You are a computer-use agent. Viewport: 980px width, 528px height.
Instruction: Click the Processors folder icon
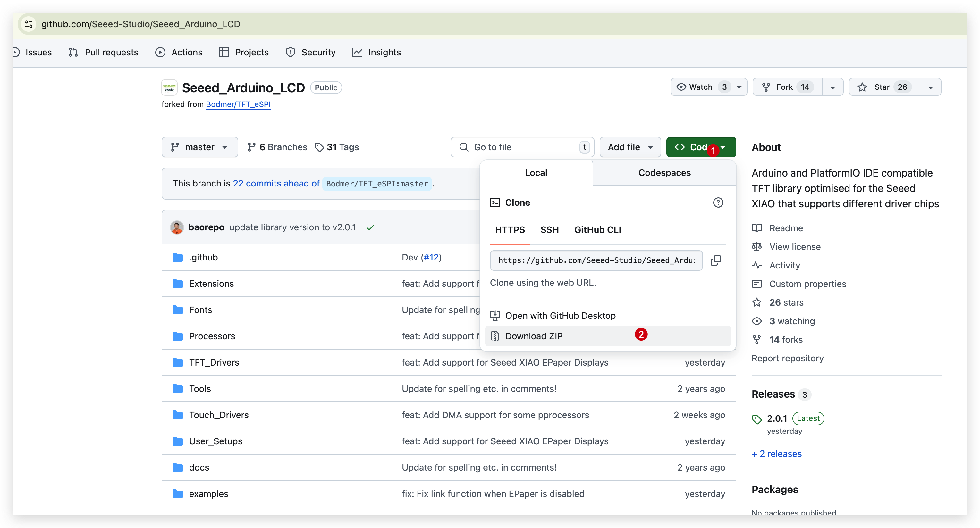coord(177,336)
